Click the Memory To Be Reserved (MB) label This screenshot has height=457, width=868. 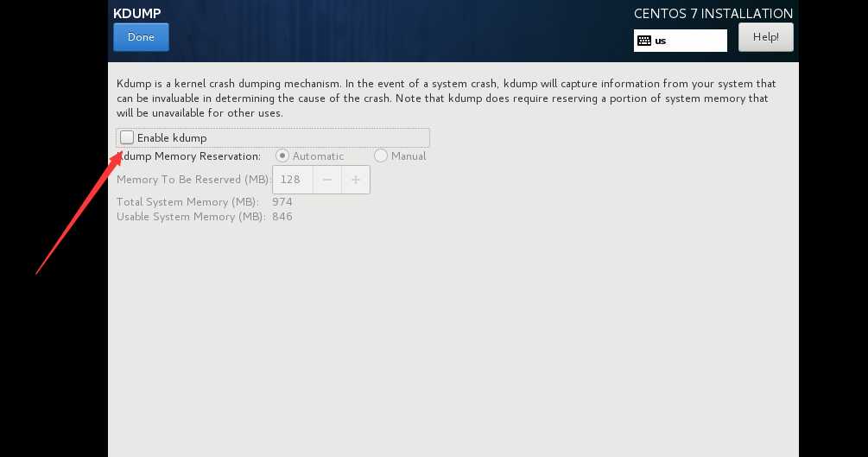pos(193,180)
